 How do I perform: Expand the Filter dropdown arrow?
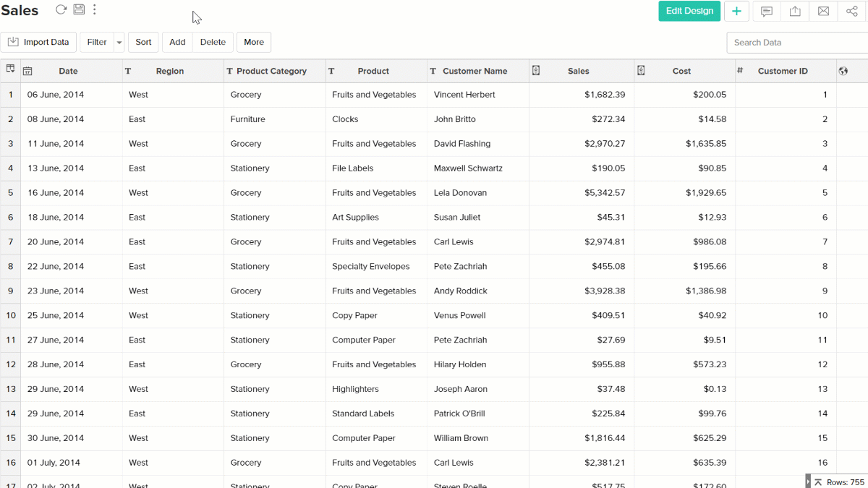tap(119, 43)
